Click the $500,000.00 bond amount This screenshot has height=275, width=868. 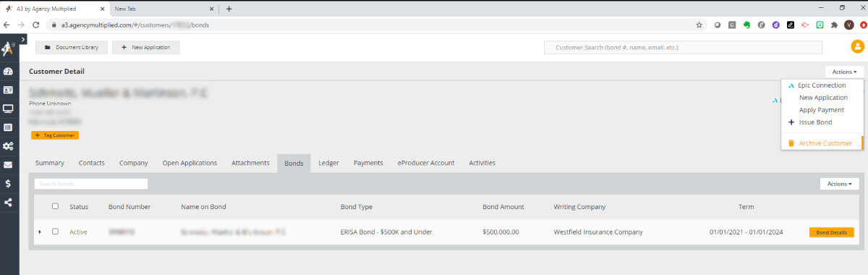coord(501,232)
